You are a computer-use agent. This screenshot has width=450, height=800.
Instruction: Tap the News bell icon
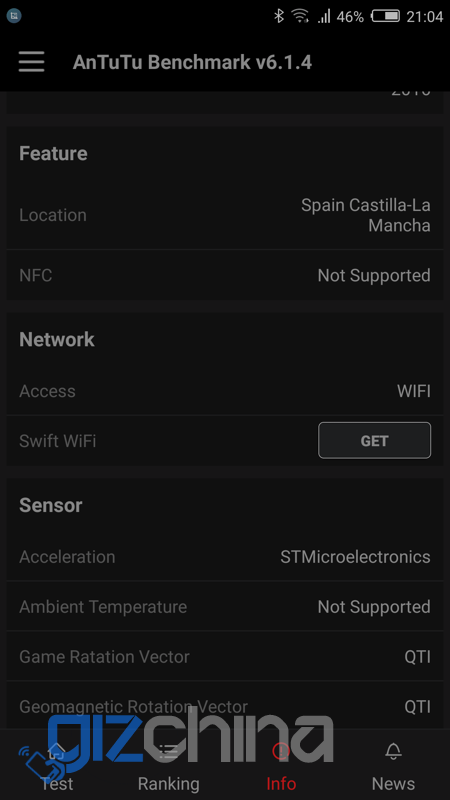(x=393, y=751)
